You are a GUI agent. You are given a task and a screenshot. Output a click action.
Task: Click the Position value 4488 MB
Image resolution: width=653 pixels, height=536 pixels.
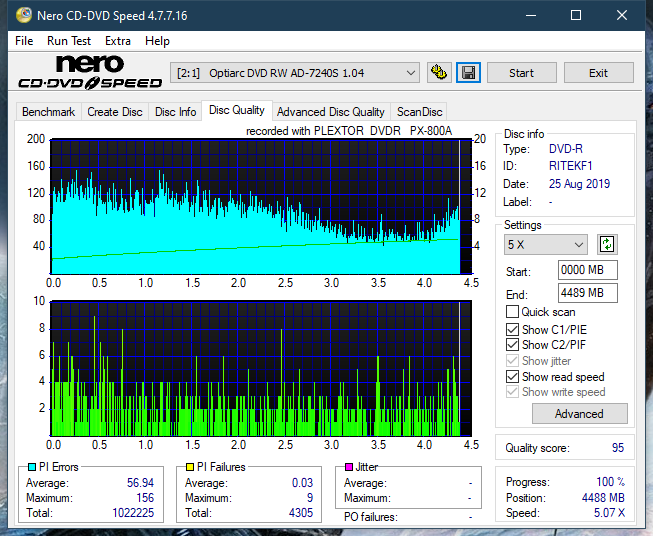coord(603,498)
